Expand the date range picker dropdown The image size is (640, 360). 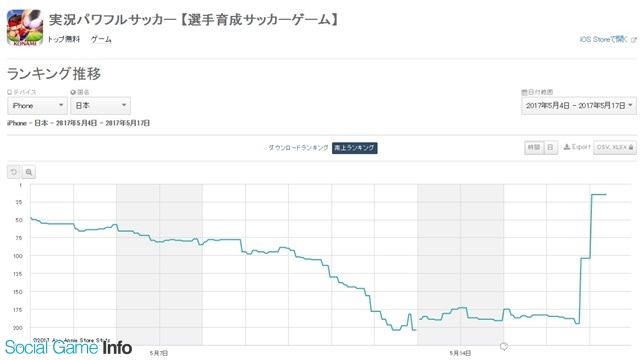pyautogui.click(x=579, y=106)
